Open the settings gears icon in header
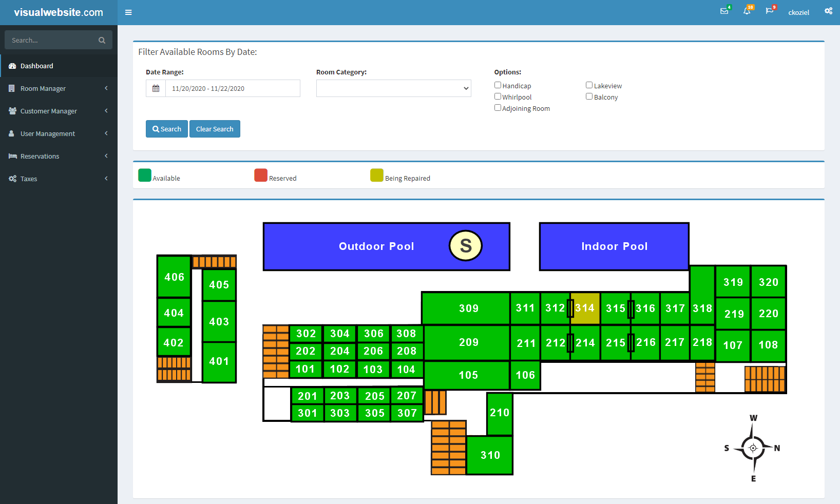Screen dimensions: 840x504 coord(828,11)
